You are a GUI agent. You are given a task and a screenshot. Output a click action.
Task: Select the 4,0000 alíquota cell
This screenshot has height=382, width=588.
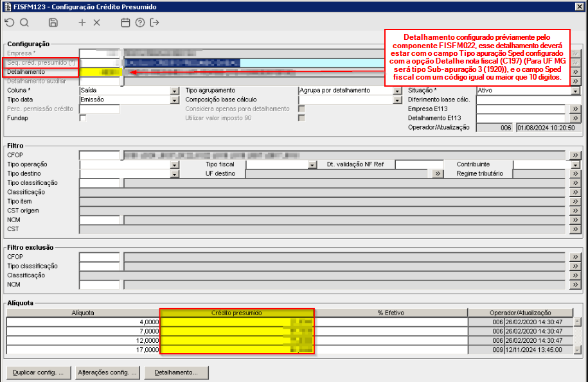click(83, 322)
